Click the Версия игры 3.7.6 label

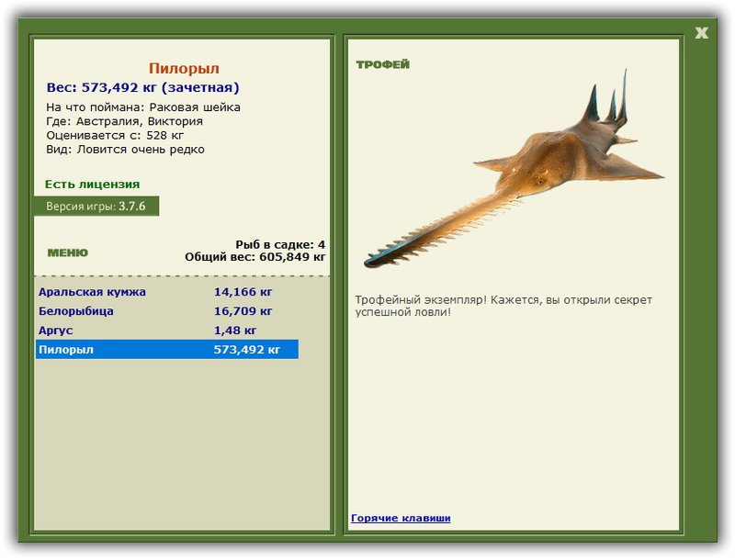click(x=96, y=206)
